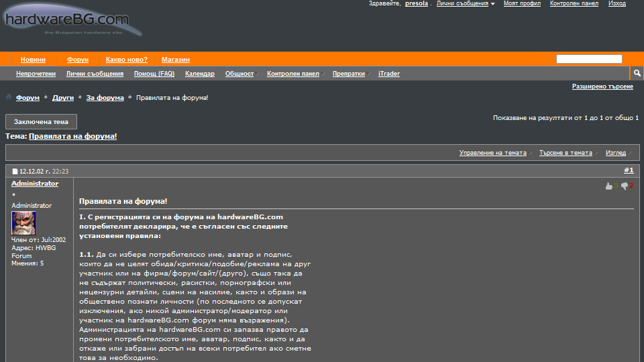This screenshot has width=644, height=362.
Task: Focus the search input field
Action: coord(589,59)
